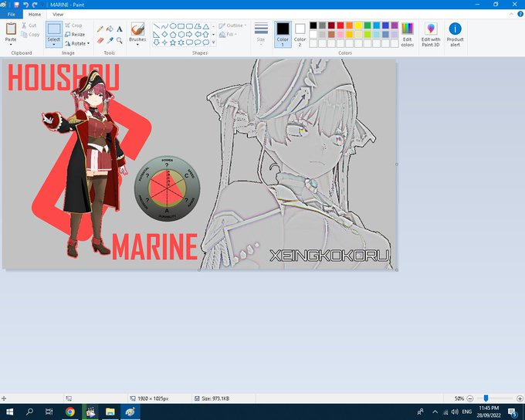This screenshot has height=420, width=525.
Task: Switch to the Home tab
Action: click(x=35, y=15)
